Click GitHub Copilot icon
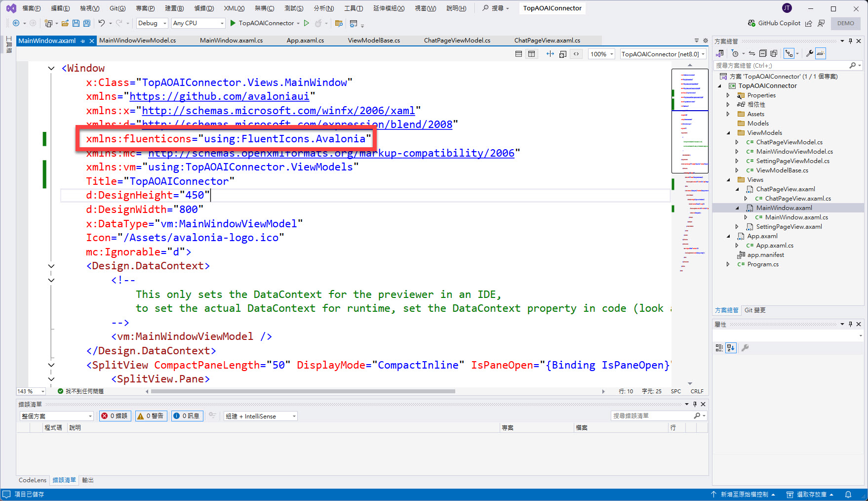The width and height of the screenshot is (868, 501). [751, 23]
